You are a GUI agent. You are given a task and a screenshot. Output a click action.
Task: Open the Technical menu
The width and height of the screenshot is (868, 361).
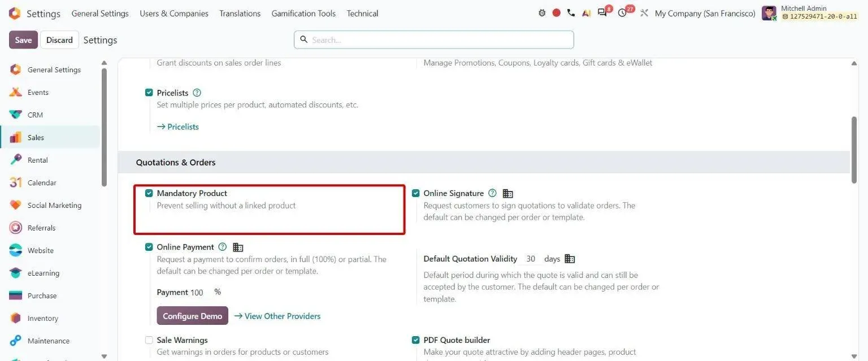362,13
